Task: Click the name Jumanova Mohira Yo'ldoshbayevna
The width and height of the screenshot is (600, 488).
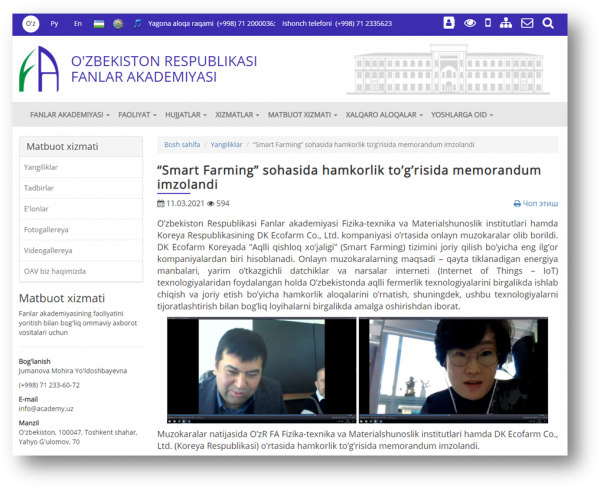Action: tap(73, 371)
